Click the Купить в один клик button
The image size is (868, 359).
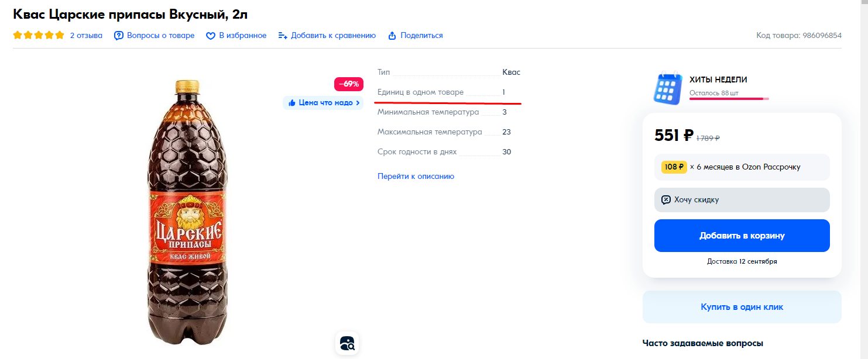point(742,307)
